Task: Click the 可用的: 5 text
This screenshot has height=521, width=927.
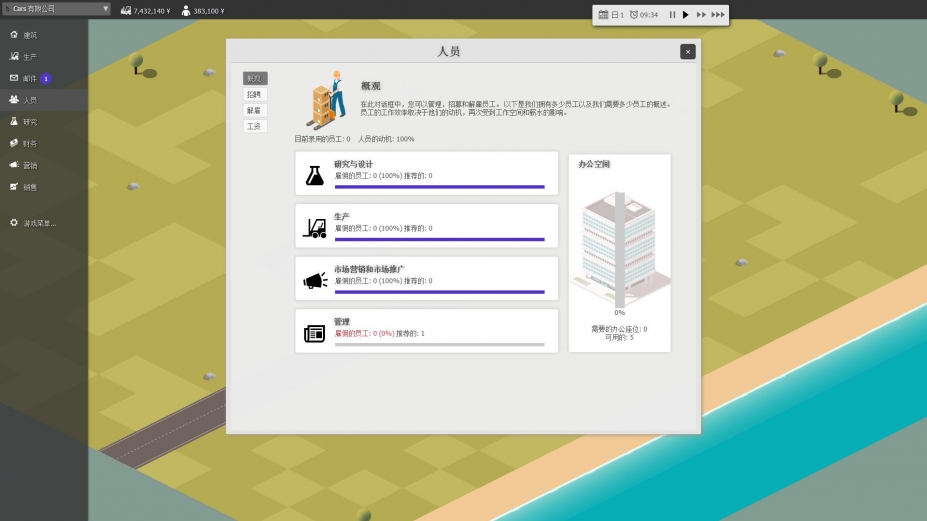Action: pyautogui.click(x=619, y=337)
